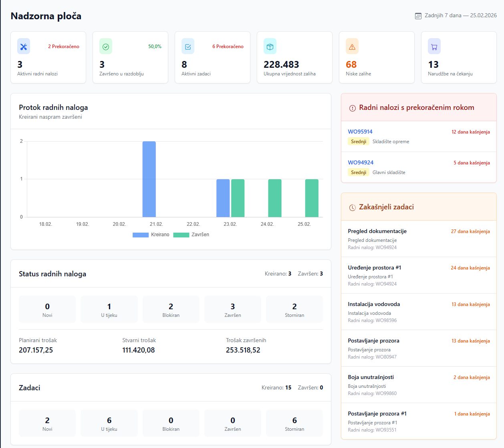This screenshot has height=448, width=504.
Task: Click the clock icon beside Zakašnjeli zadaci
Action: tap(352, 207)
